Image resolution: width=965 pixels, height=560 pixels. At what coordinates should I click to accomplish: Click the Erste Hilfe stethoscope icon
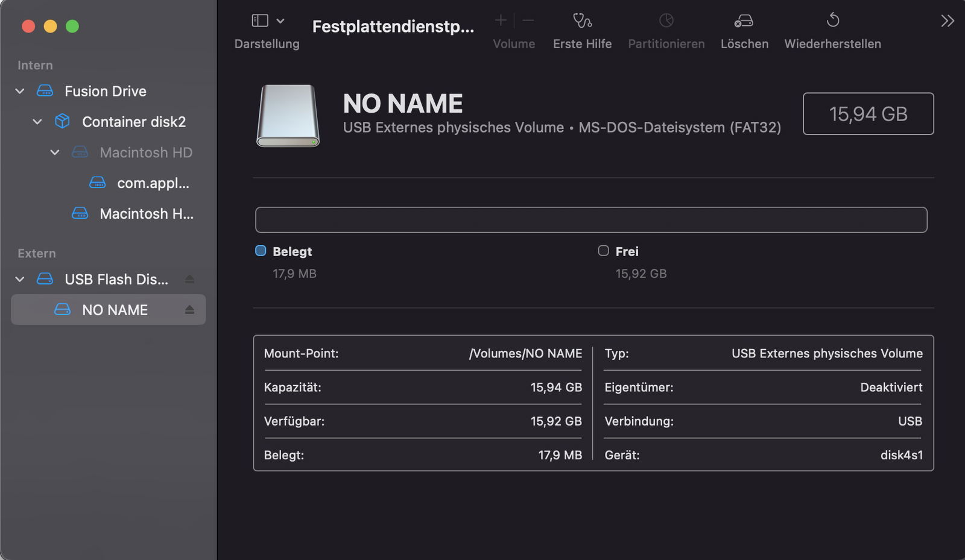tap(582, 21)
